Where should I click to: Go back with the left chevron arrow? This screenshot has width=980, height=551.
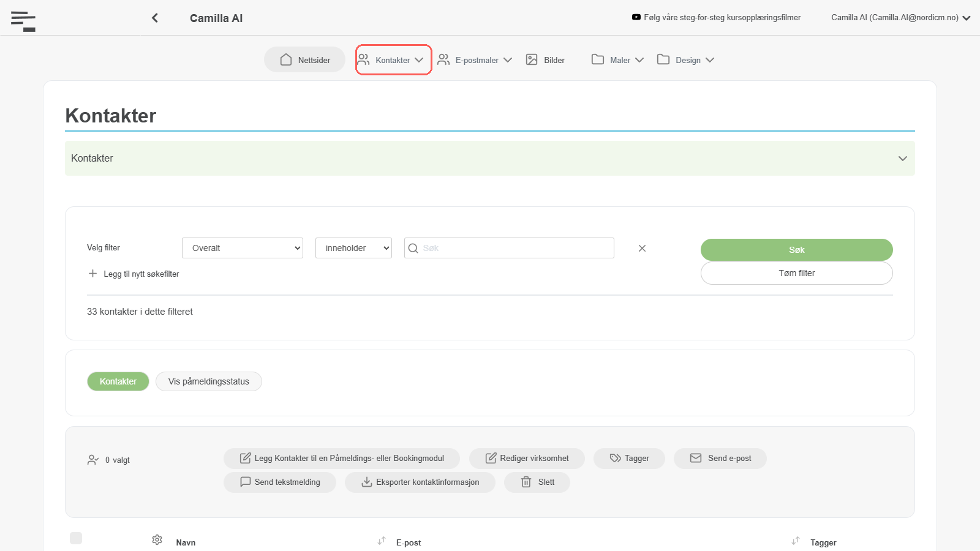[x=155, y=18]
